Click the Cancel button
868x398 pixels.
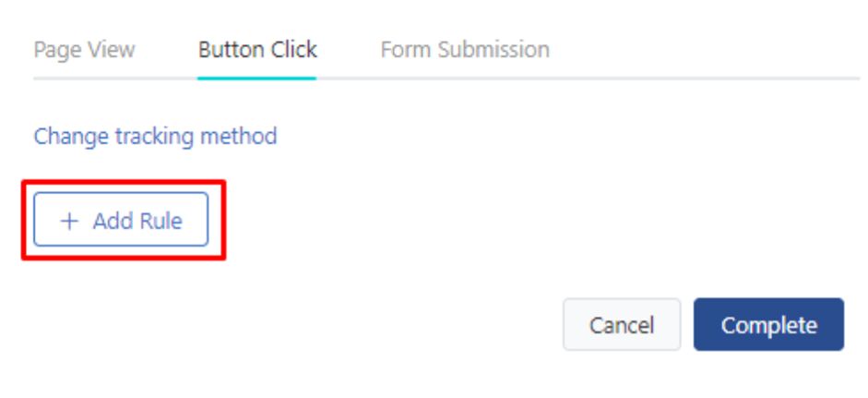pos(621,325)
